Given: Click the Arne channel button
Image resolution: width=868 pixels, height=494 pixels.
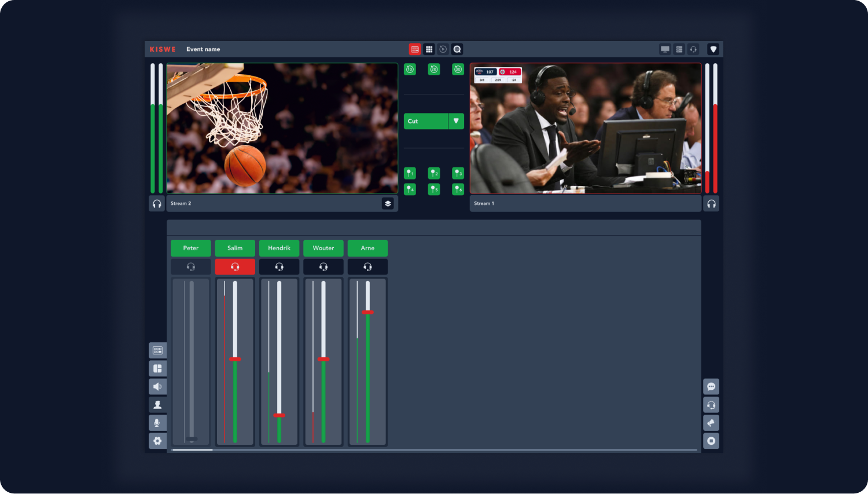Looking at the screenshot, I should [x=367, y=248].
